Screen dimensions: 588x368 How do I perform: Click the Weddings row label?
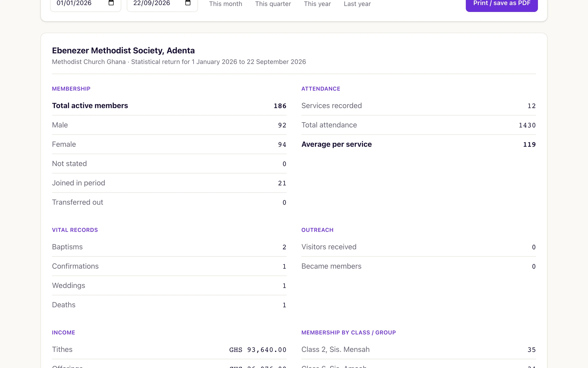(68, 285)
